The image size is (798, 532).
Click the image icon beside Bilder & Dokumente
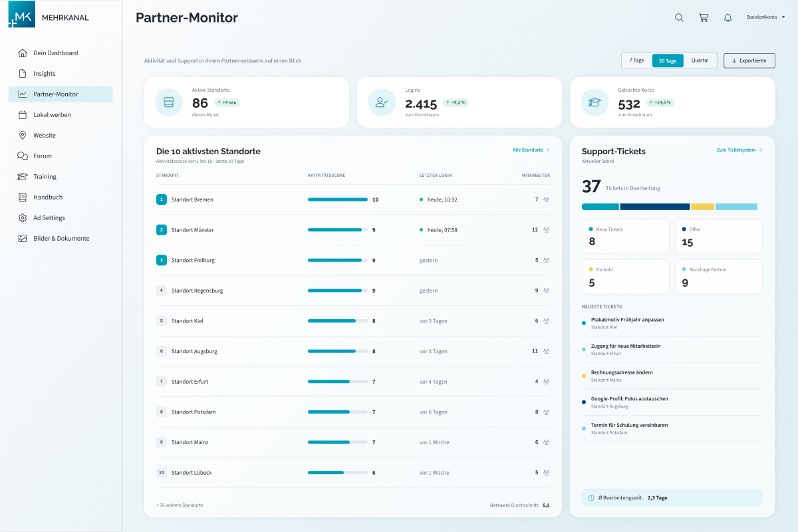23,239
